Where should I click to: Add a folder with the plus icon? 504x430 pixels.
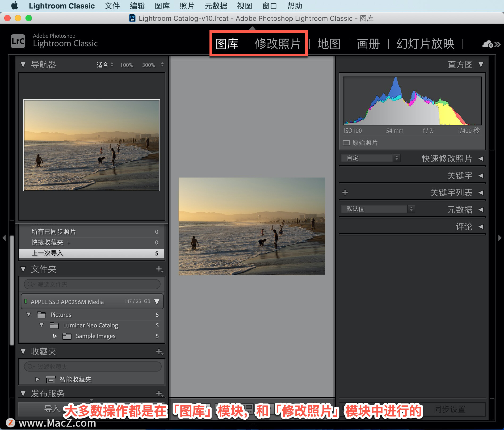[x=159, y=269]
